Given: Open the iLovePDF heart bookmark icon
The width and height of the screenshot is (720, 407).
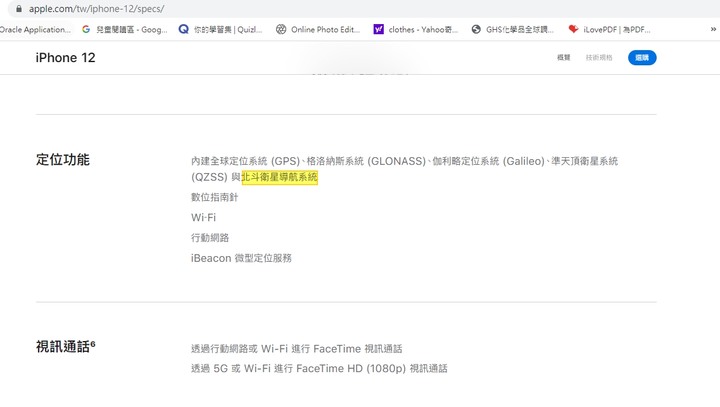Looking at the screenshot, I should [x=573, y=29].
